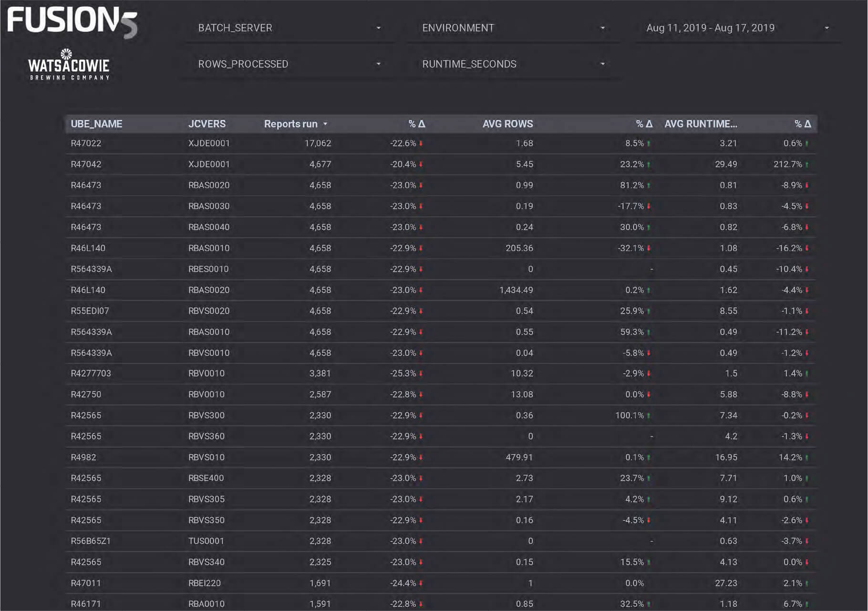Click the Fusion5 logo
Screen dimensions: 868x611
pyautogui.click(x=72, y=21)
